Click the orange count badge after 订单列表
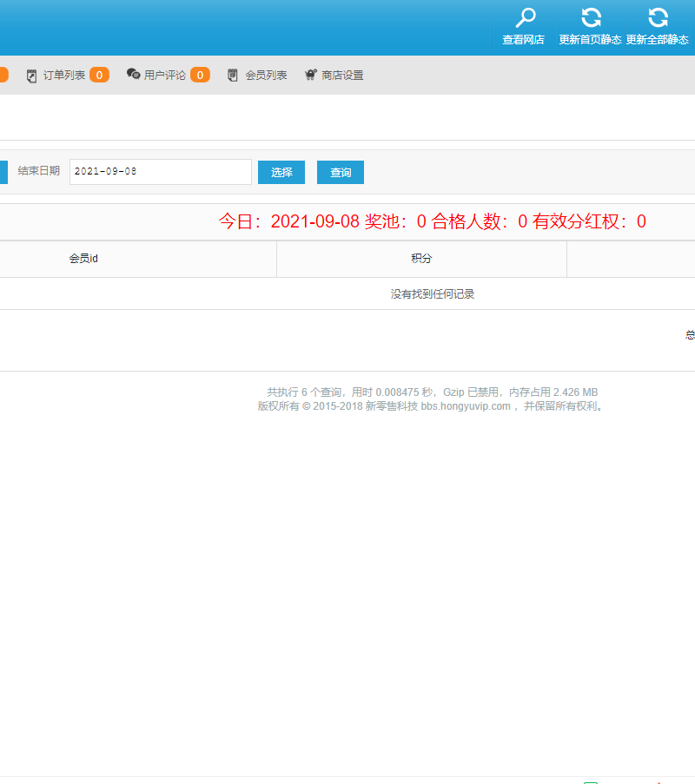The height and width of the screenshot is (784, 695). tap(99, 76)
